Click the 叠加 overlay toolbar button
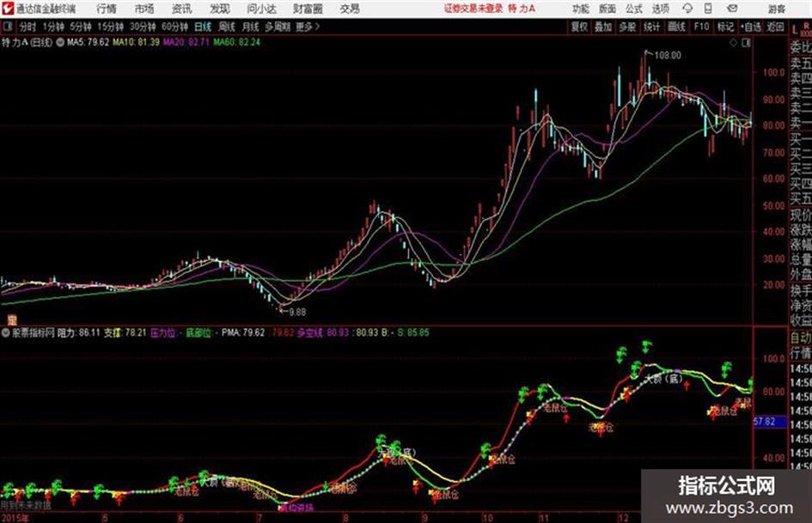812x523 pixels. (603, 27)
